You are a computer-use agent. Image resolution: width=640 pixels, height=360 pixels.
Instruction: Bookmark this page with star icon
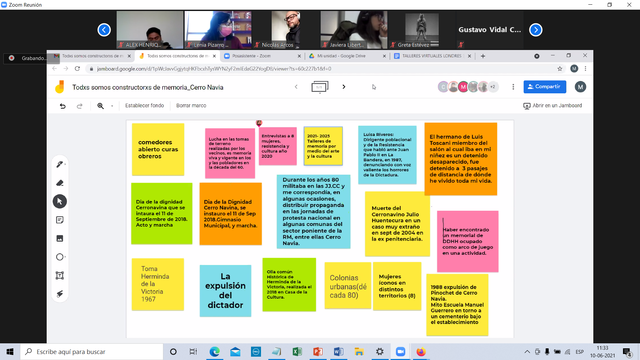click(560, 69)
